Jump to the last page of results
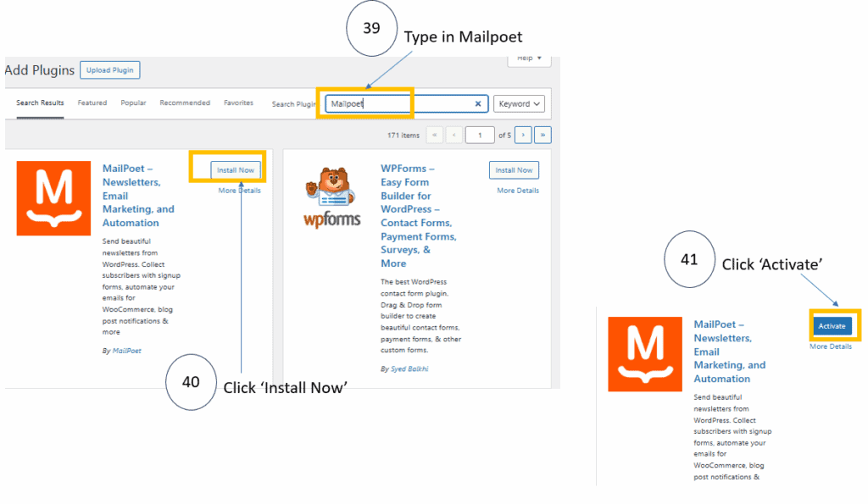Viewport: 868px width, 504px height. click(x=543, y=135)
